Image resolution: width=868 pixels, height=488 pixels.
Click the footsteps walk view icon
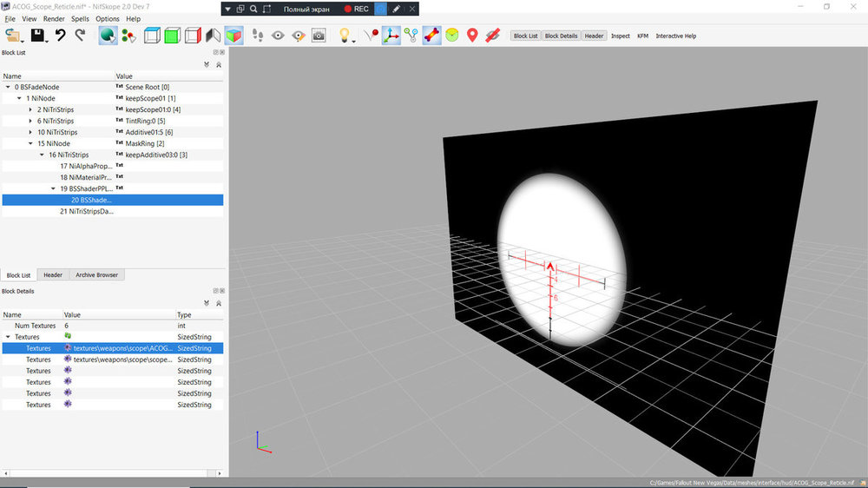point(258,36)
